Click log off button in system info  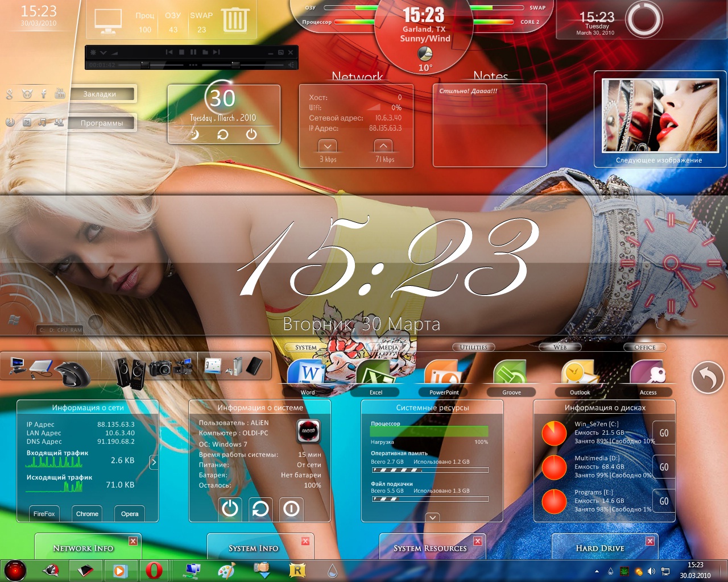click(x=291, y=508)
